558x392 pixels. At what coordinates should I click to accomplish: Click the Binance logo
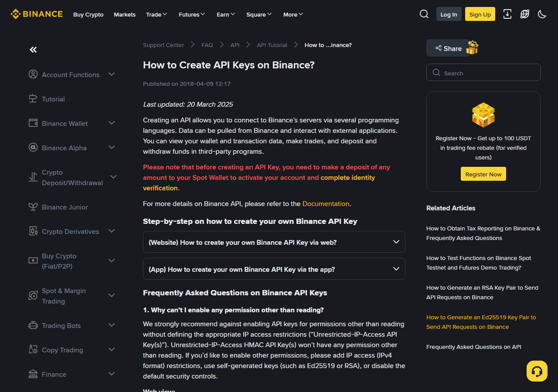tap(37, 14)
